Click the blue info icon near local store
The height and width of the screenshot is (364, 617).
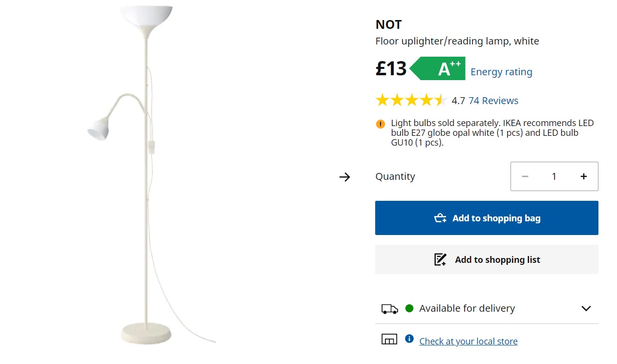[x=409, y=339]
